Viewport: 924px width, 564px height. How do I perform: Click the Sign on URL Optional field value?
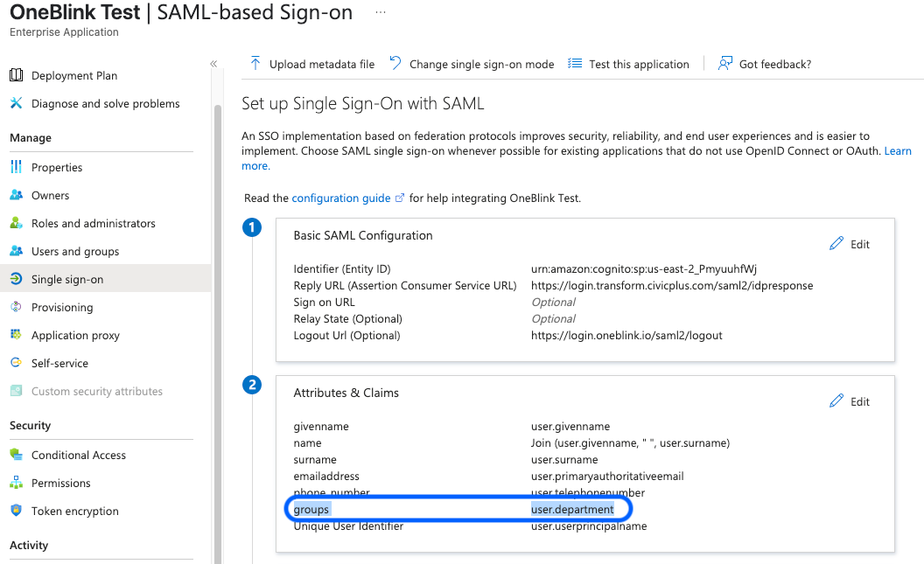click(x=553, y=302)
